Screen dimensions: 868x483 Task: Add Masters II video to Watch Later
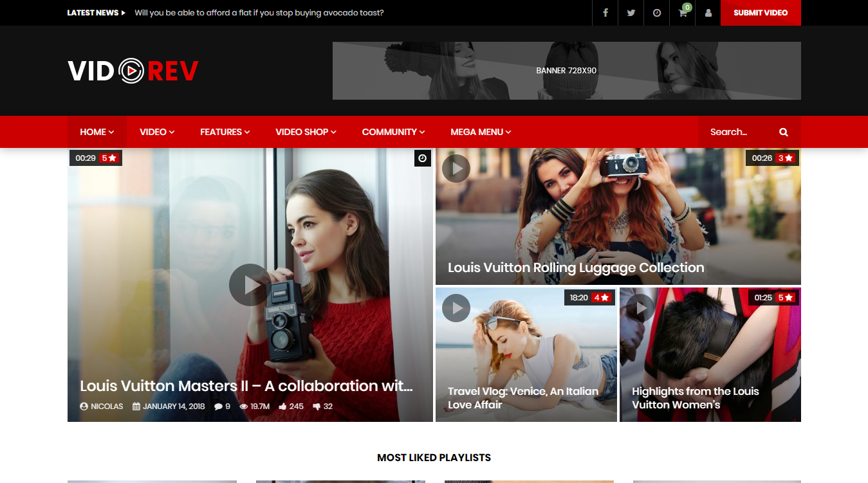(x=423, y=158)
